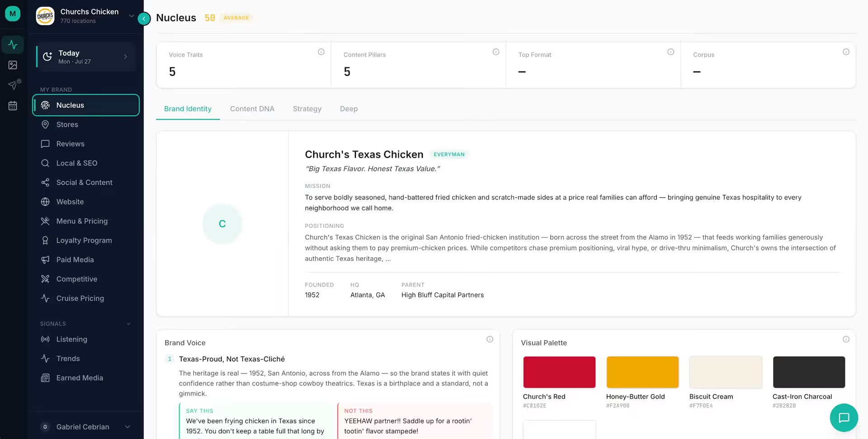868x439 pixels.
Task: Open Gabriel Cebrian account menu chevron
Action: coord(127,427)
